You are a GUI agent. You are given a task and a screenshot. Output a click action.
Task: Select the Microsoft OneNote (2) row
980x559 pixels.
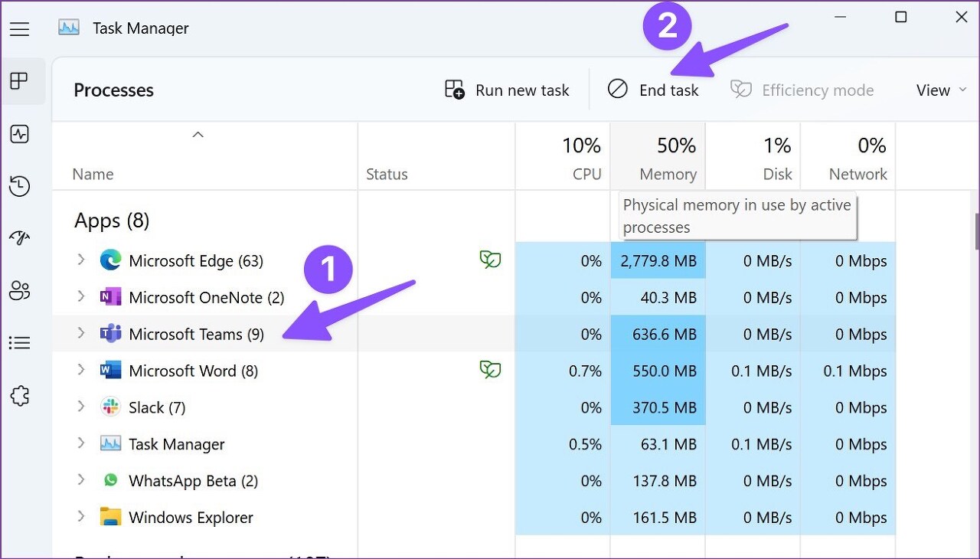[x=473, y=297]
